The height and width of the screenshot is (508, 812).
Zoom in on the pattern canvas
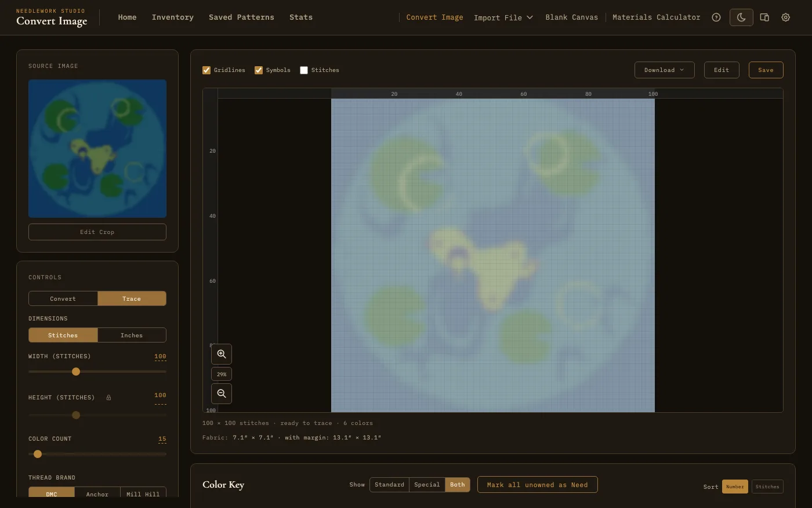(222, 354)
